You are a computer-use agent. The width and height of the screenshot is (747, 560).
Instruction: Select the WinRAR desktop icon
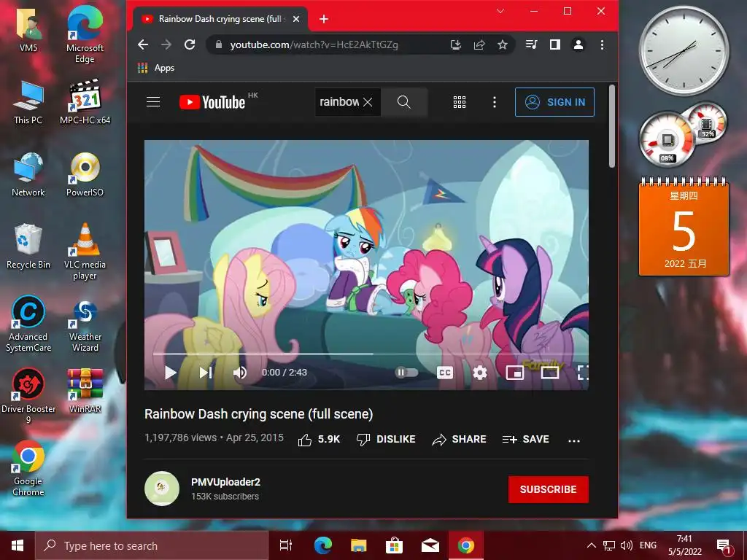pos(85,391)
